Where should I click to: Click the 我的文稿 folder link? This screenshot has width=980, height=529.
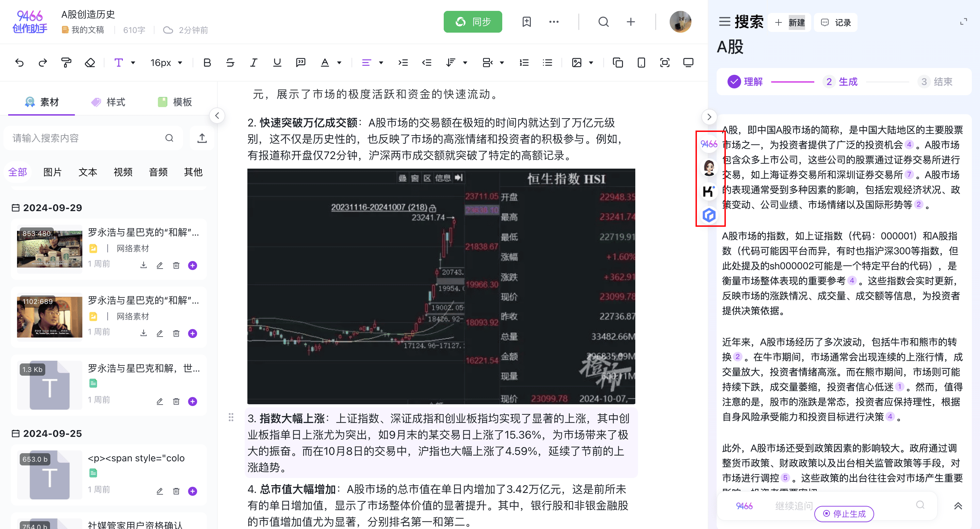click(x=83, y=30)
